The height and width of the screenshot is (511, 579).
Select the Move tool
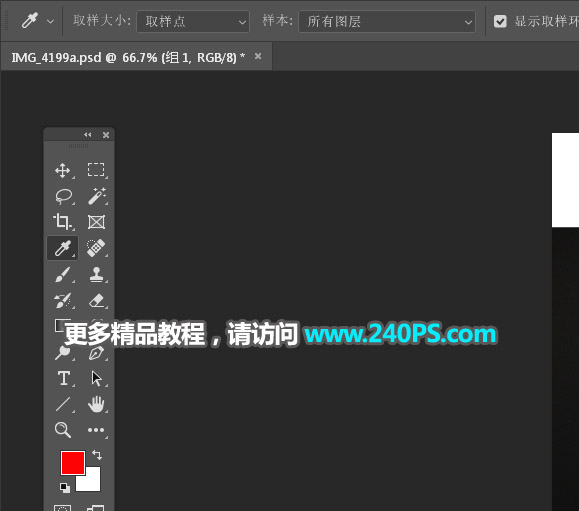(x=63, y=171)
